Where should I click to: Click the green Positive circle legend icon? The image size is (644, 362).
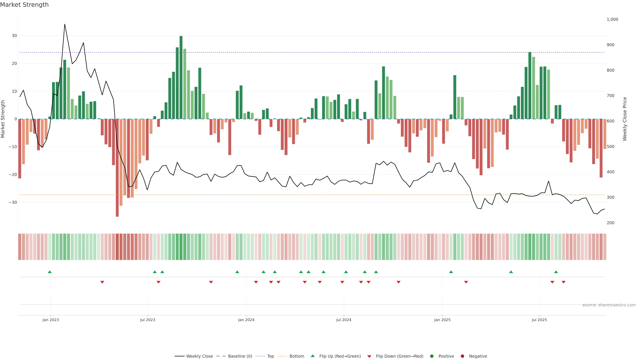point(432,356)
